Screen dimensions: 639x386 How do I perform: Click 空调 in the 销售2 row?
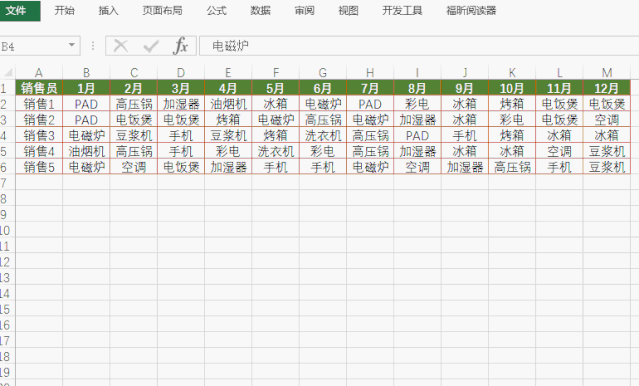[x=607, y=120]
